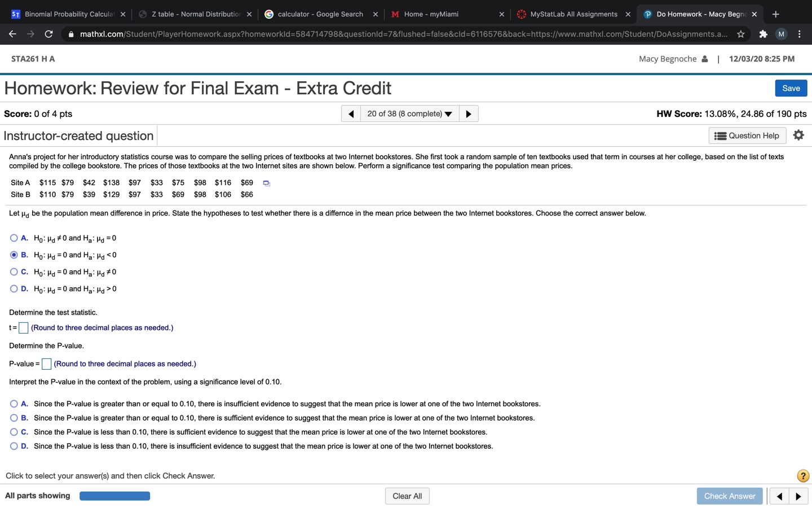Reload the current page
Image resolution: width=812 pixels, height=508 pixels.
[48, 34]
